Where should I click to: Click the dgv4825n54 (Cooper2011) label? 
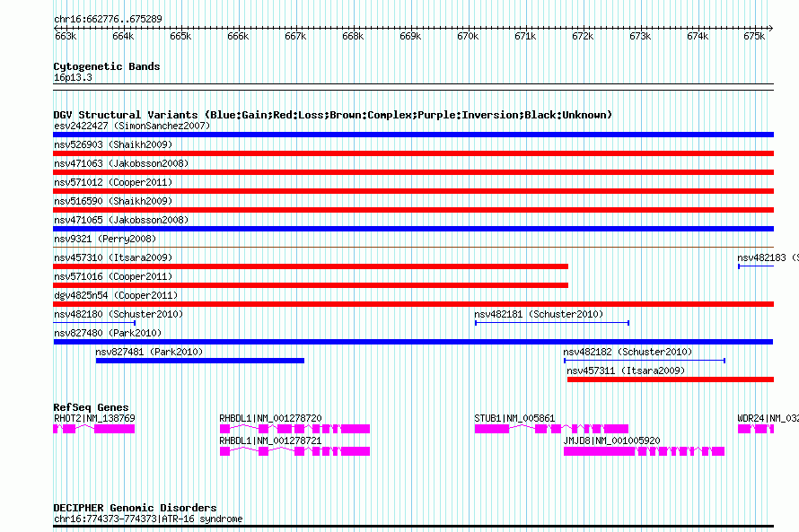(x=116, y=295)
